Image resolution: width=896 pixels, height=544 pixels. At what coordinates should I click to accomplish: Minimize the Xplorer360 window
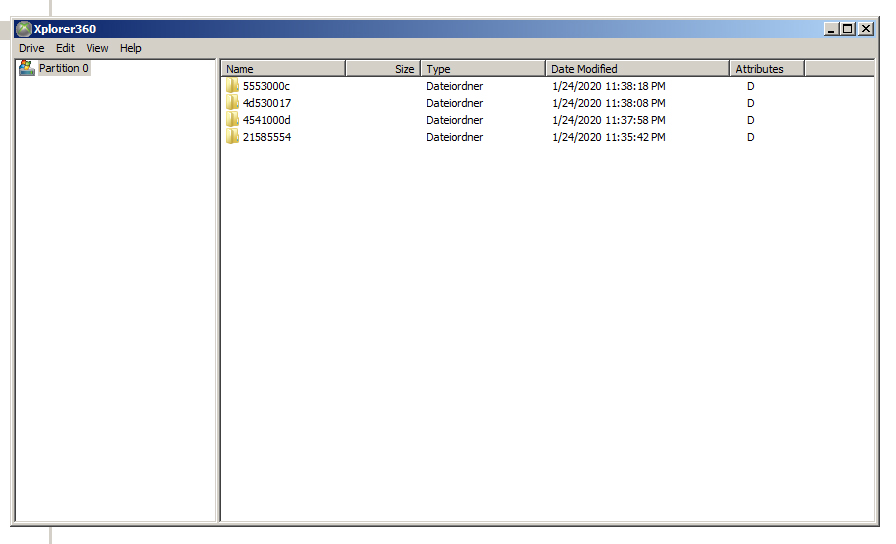[x=831, y=29]
